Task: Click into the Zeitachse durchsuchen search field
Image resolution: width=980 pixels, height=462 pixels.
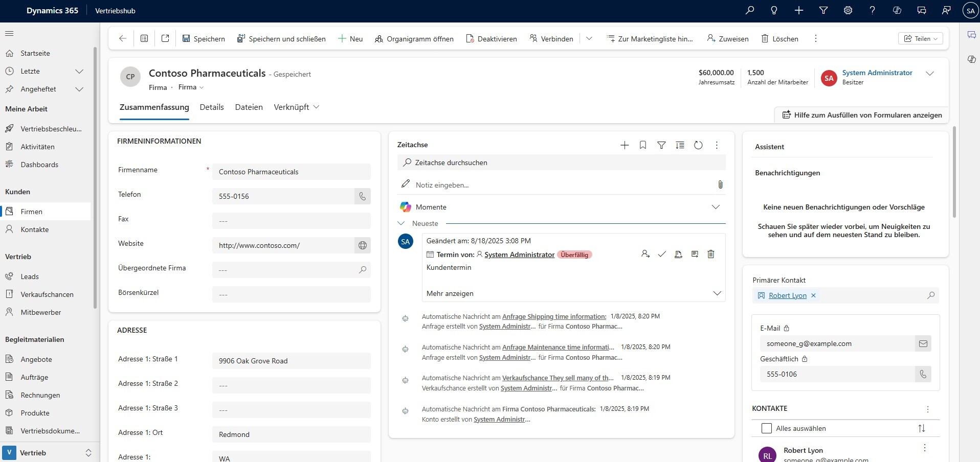Action: (563, 163)
